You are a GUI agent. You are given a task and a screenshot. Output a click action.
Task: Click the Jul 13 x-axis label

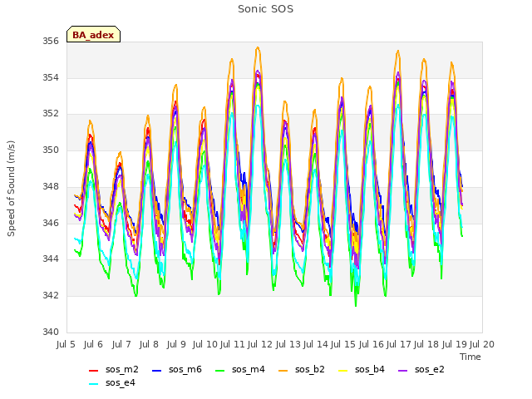coord(288,344)
